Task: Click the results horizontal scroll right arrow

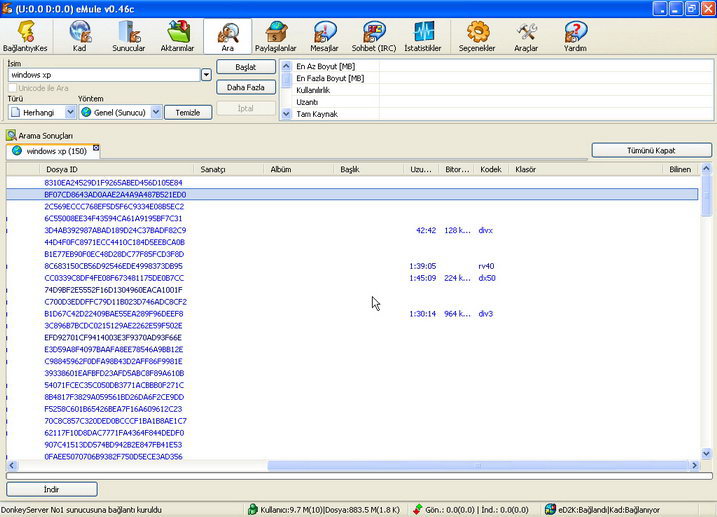Action: pyautogui.click(x=695, y=466)
